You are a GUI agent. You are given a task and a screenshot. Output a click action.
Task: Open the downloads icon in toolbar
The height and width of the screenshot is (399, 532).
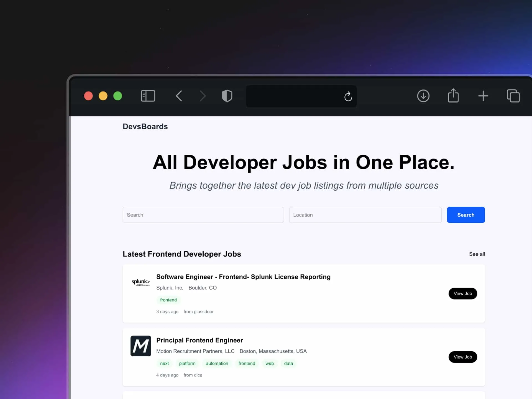pos(423,96)
